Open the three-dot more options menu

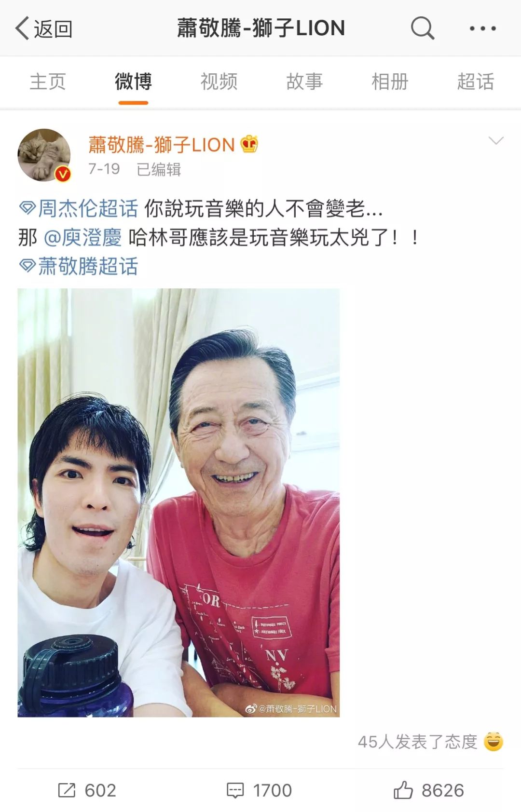click(483, 28)
